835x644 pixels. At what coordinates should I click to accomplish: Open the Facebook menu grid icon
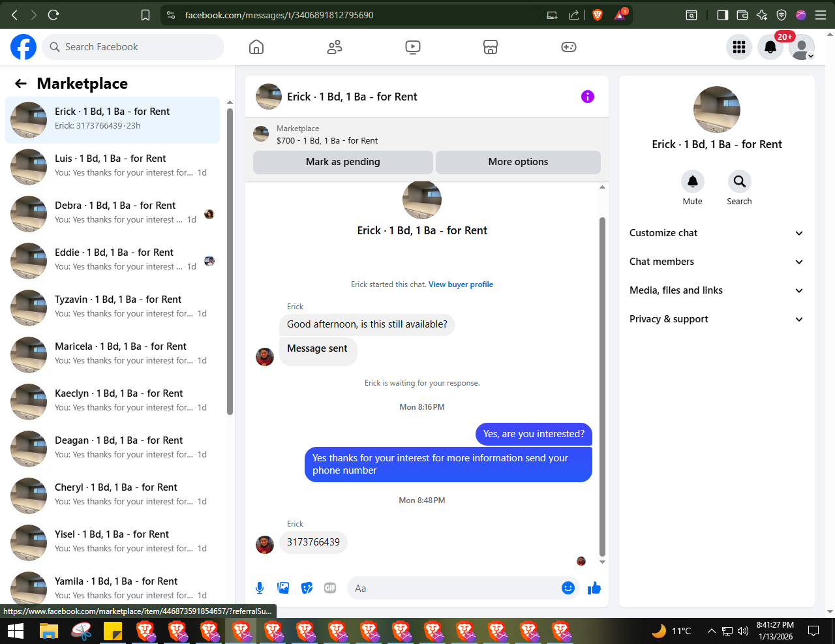click(739, 47)
